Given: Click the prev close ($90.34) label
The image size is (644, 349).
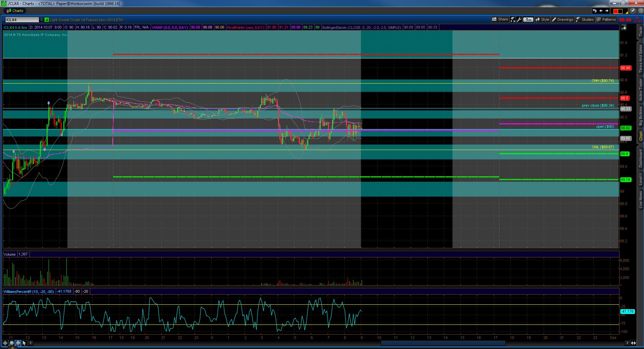Looking at the screenshot, I should coord(598,105).
